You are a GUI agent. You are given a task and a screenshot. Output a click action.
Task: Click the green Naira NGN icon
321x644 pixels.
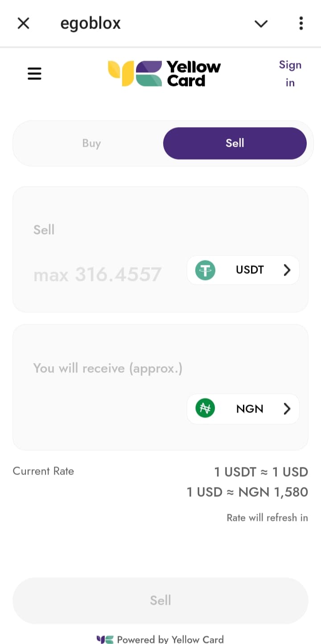point(205,409)
